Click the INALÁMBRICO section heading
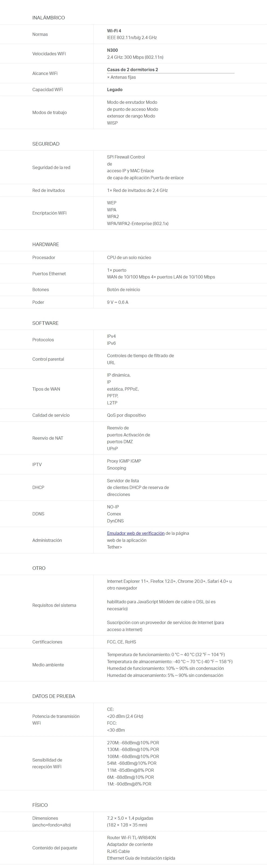The width and height of the screenshot is (267, 868). (49, 18)
